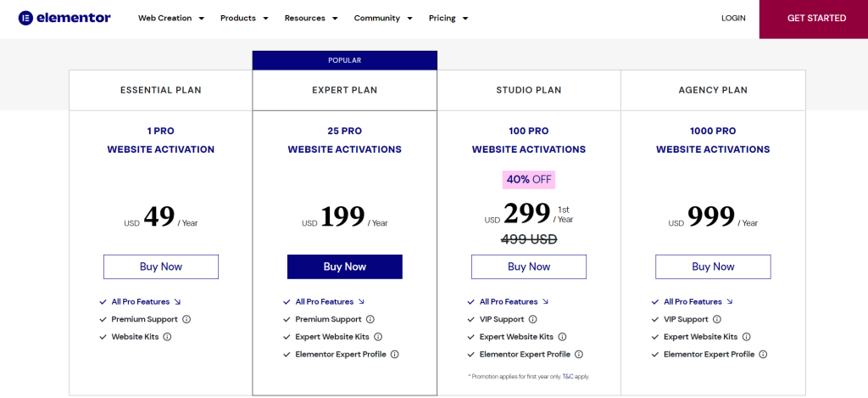
Task: Buy the Expert Plan now
Action: [345, 266]
